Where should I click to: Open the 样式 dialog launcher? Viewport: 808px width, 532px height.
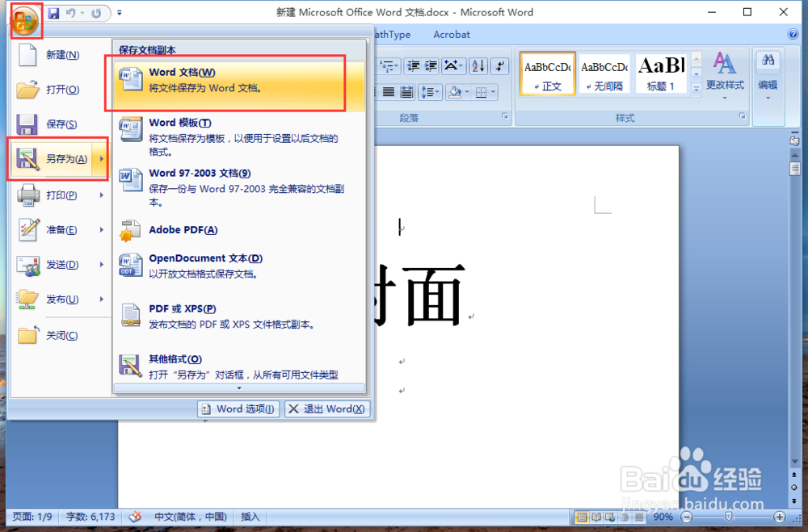click(x=742, y=116)
